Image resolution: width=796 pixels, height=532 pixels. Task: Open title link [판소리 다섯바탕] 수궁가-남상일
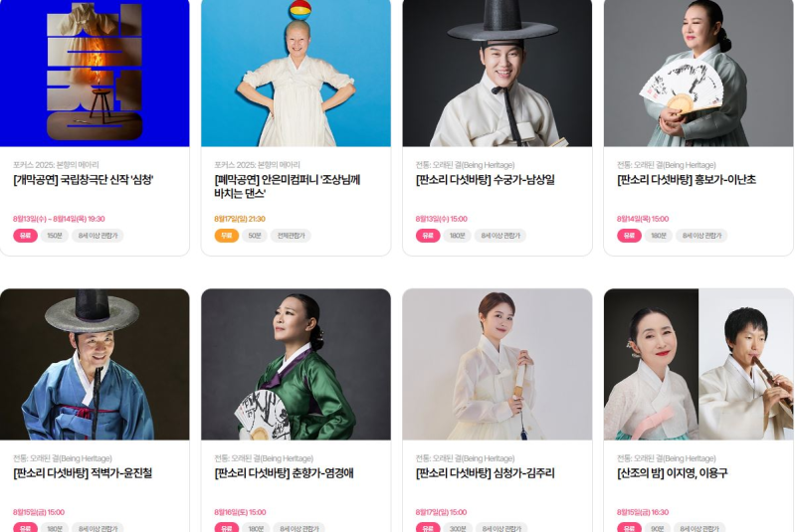tap(486, 180)
